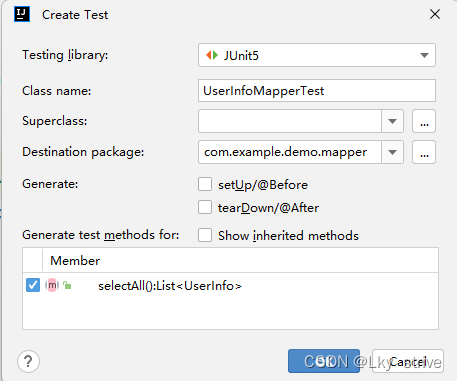Browse destination package with ellipsis button

(x=424, y=152)
